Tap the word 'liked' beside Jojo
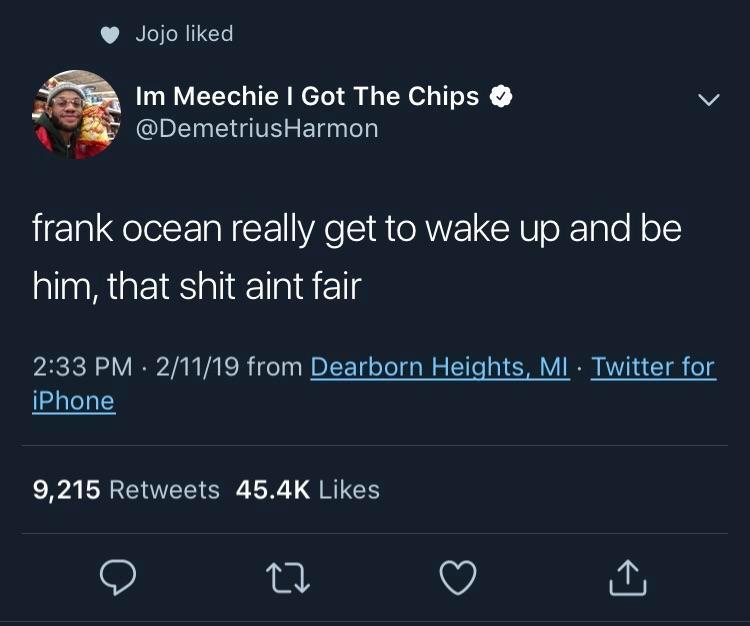The height and width of the screenshot is (626, 750). click(209, 34)
